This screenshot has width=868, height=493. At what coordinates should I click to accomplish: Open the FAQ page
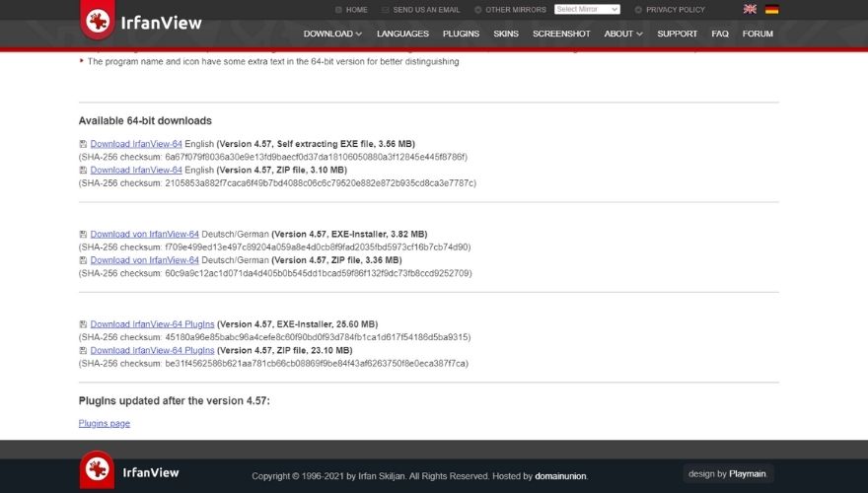click(x=720, y=34)
